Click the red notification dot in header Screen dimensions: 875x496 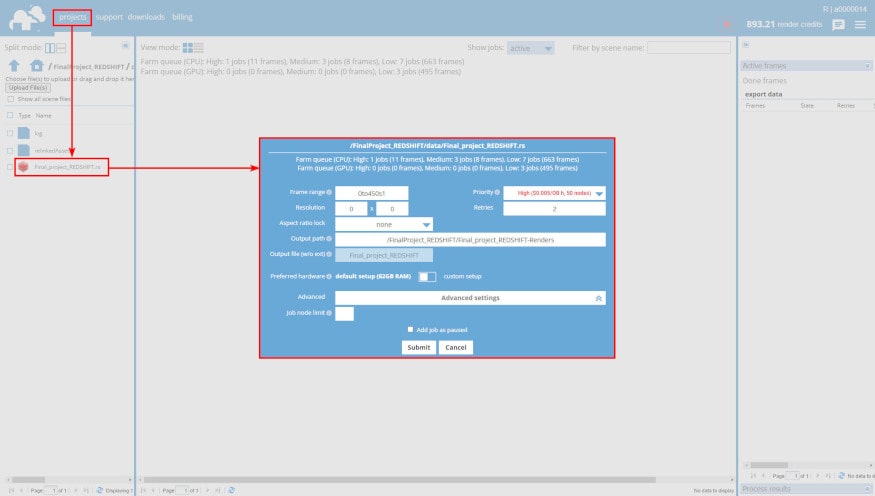(x=727, y=24)
